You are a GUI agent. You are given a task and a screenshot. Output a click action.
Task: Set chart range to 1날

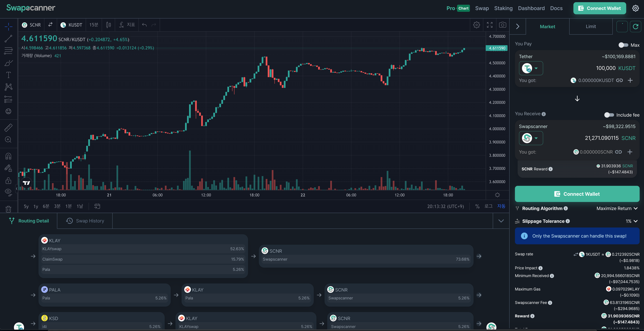tap(80, 206)
